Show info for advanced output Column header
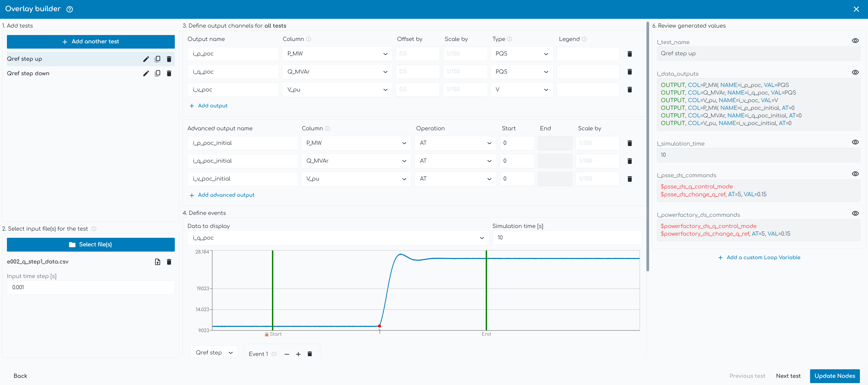 click(327, 129)
